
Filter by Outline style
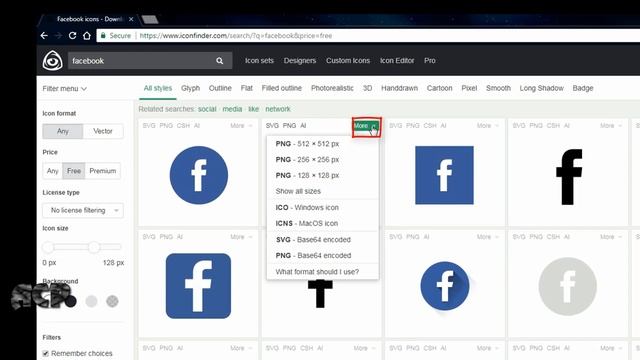point(220,88)
